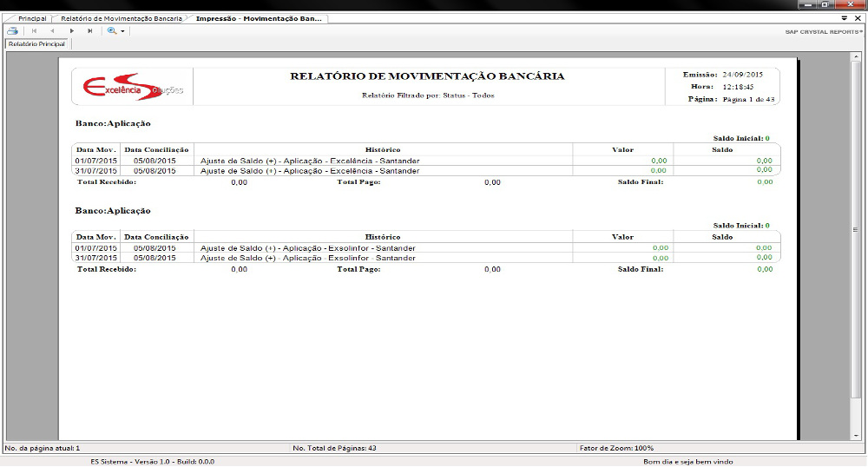This screenshot has width=868, height=467.
Task: Click the scrollbar down arrow
Action: point(857,437)
